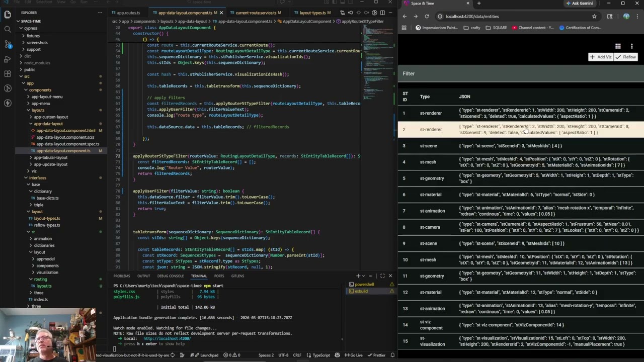Click Go Live in the status bar
Image resolution: width=644 pixels, height=362 pixels.
354,355
